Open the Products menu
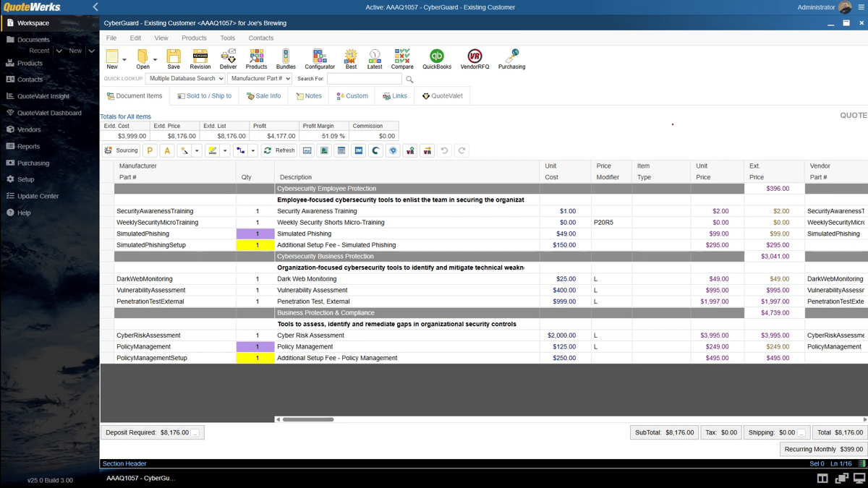 point(194,38)
